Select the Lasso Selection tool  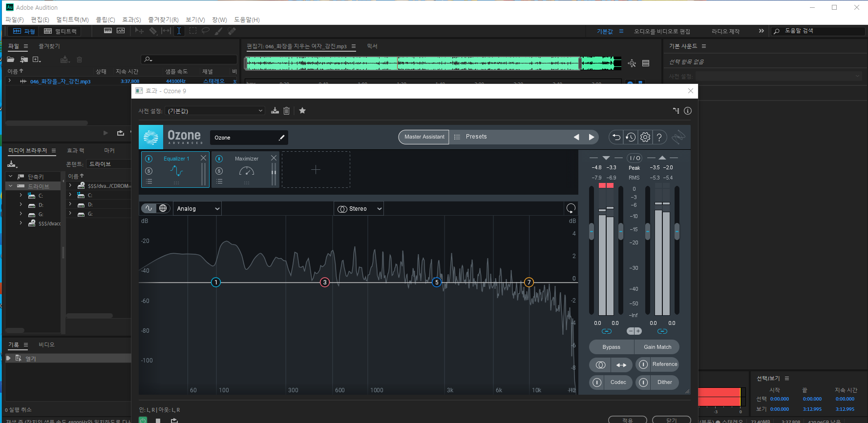tap(206, 31)
